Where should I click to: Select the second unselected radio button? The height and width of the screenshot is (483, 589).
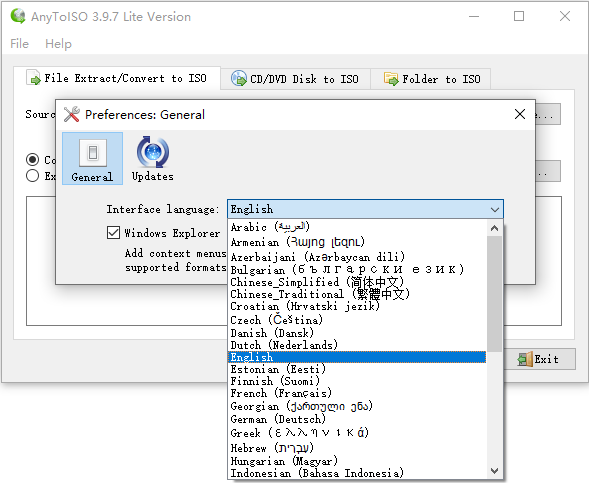(32, 175)
